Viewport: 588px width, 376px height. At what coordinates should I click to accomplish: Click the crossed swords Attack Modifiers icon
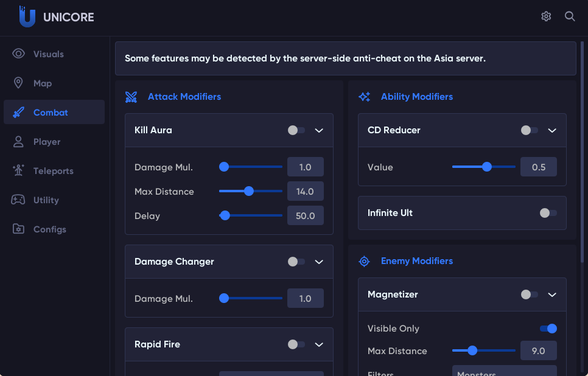click(x=131, y=97)
